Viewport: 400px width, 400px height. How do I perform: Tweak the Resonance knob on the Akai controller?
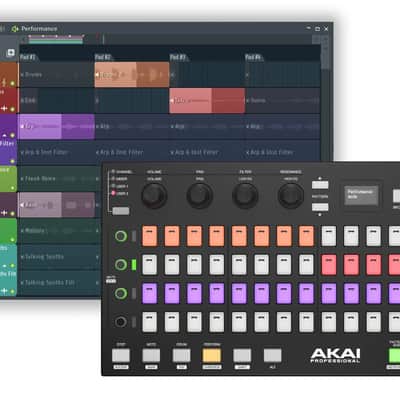[291, 196]
